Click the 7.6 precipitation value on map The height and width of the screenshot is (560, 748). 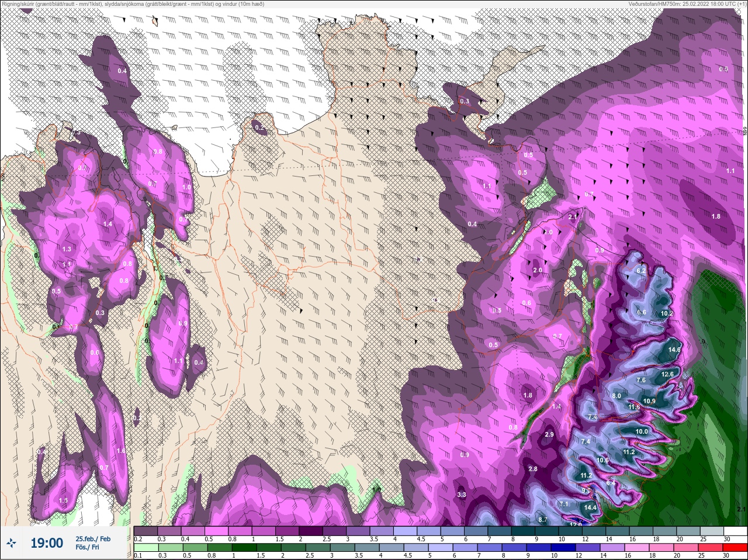[x=640, y=380]
